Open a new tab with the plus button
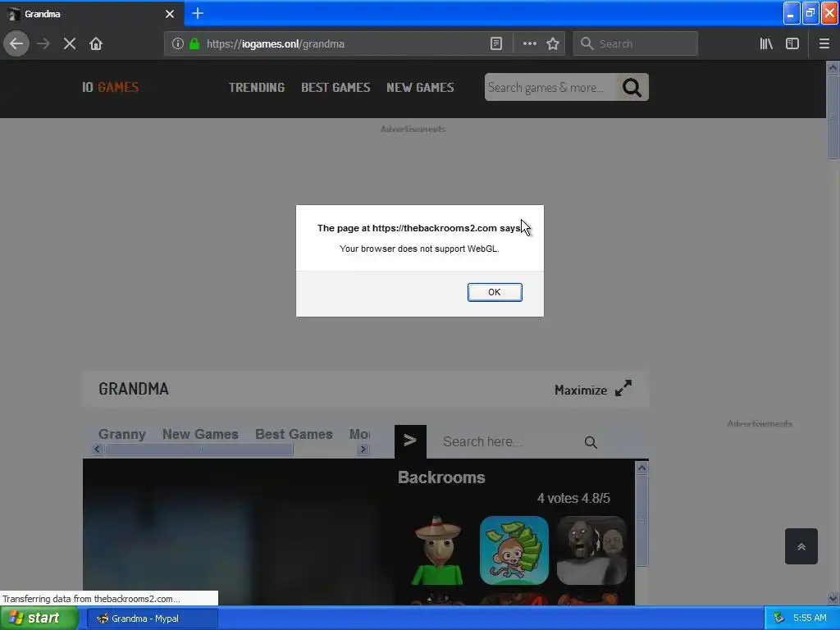 (x=198, y=13)
